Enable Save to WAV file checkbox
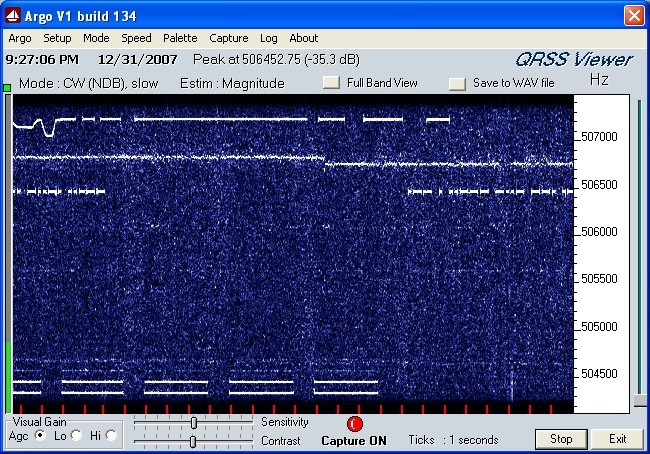Image resolution: width=650 pixels, height=454 pixels. [457, 83]
